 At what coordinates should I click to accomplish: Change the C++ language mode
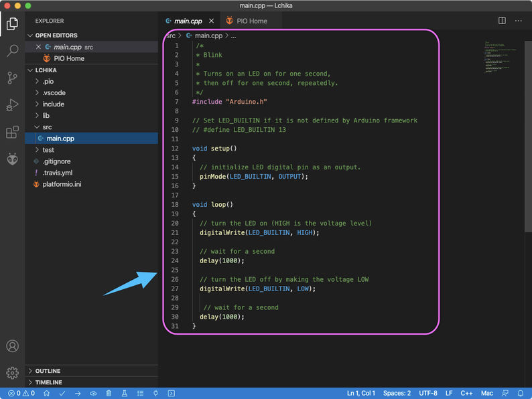466,393
